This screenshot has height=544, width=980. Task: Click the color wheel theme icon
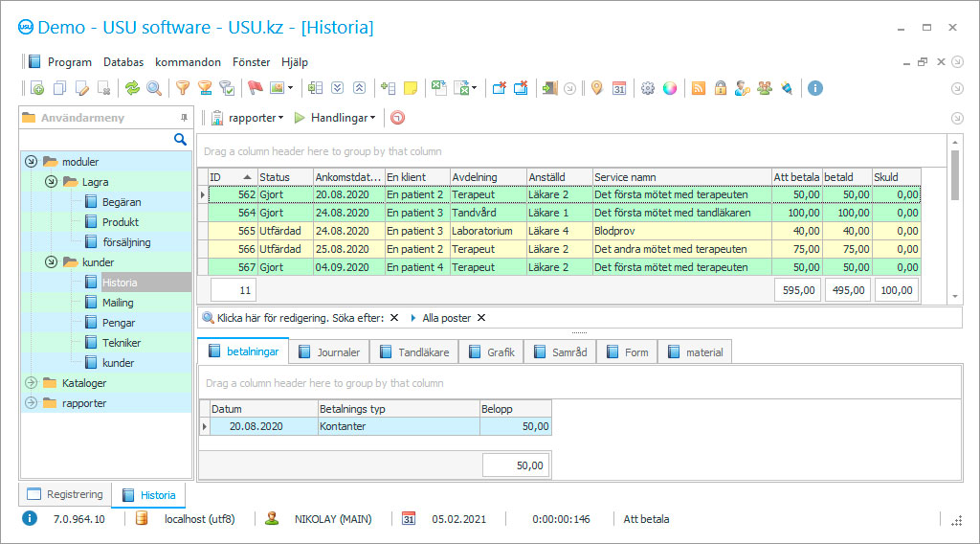click(670, 88)
